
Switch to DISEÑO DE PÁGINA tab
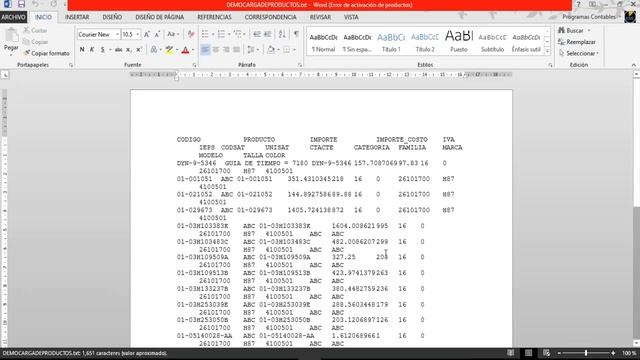click(160, 17)
